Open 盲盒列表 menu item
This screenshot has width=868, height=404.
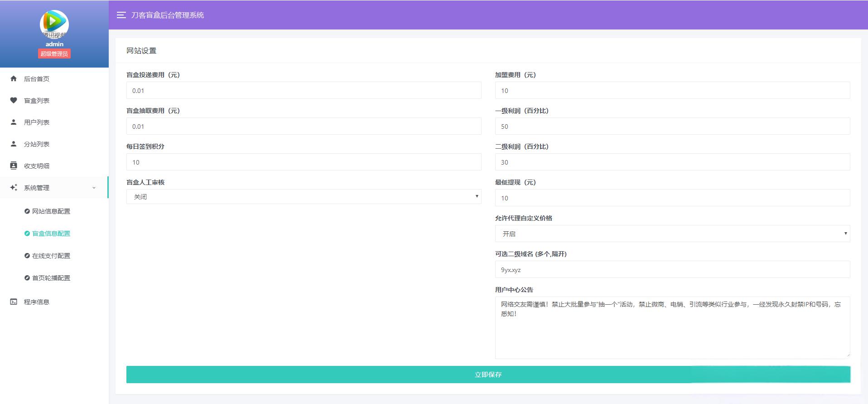click(54, 100)
